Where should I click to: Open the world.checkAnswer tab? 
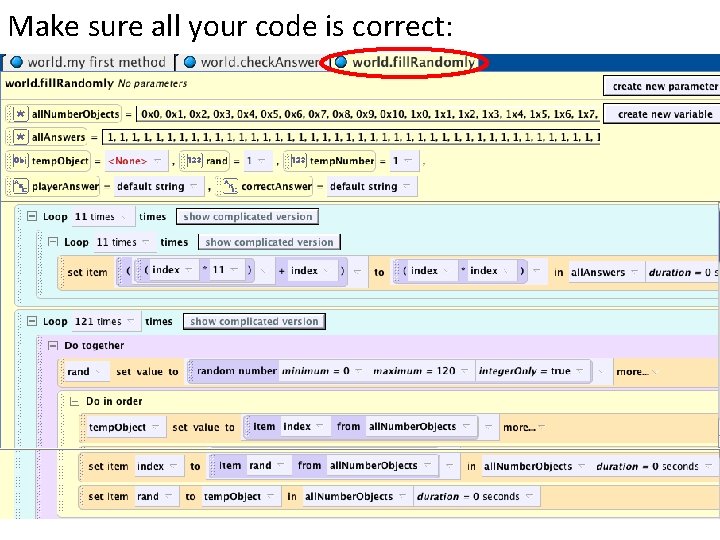tap(250, 62)
